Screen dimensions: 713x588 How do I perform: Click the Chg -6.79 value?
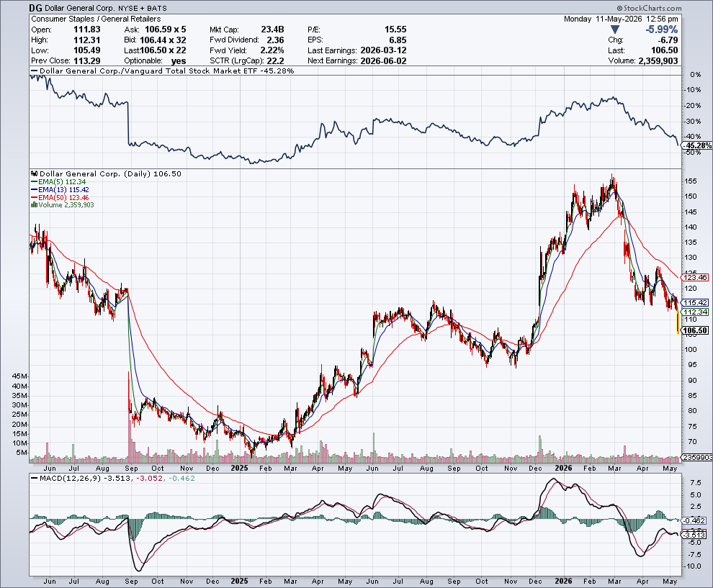click(668, 40)
